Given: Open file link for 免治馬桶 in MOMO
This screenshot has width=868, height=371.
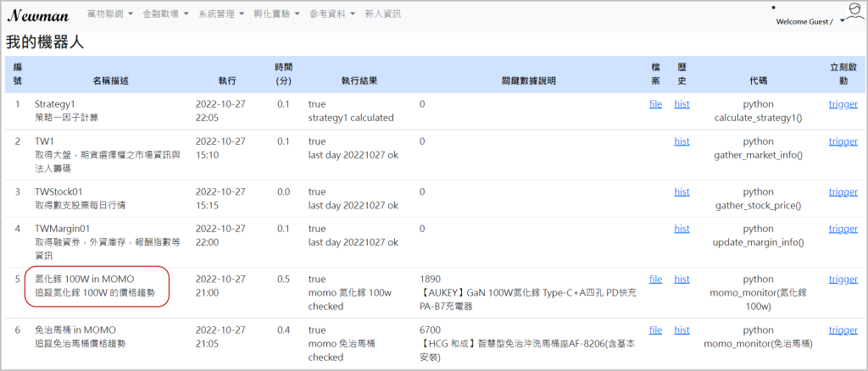Looking at the screenshot, I should point(655,329).
